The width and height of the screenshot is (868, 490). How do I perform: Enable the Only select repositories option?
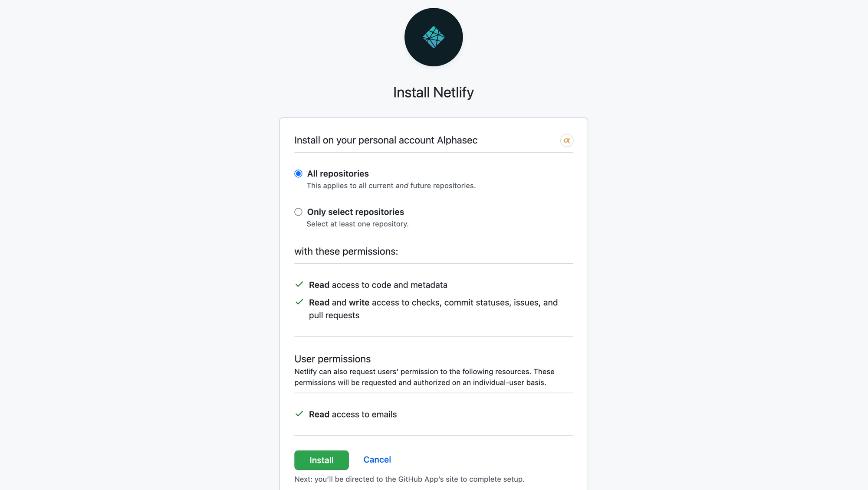pyautogui.click(x=298, y=212)
